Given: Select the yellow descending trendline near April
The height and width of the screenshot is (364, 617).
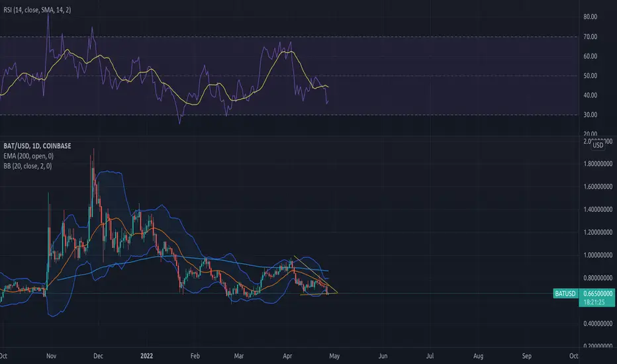Looking at the screenshot, I should coord(315,274).
